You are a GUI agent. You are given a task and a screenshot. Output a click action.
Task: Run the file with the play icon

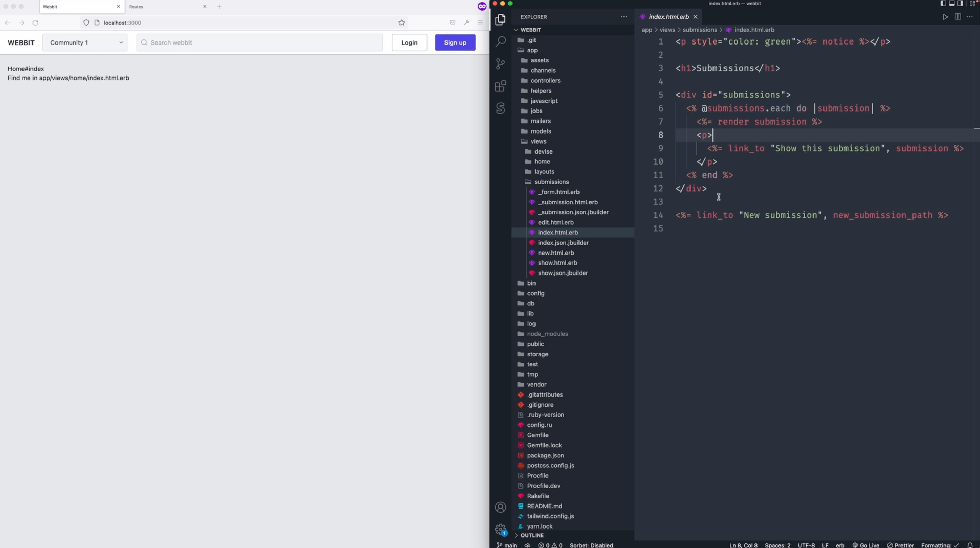[945, 17]
